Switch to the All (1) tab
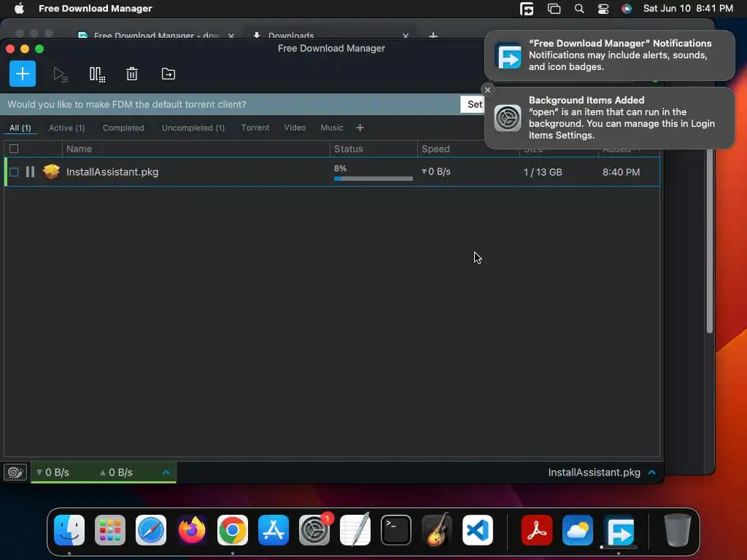This screenshot has width=747, height=560. 20,128
